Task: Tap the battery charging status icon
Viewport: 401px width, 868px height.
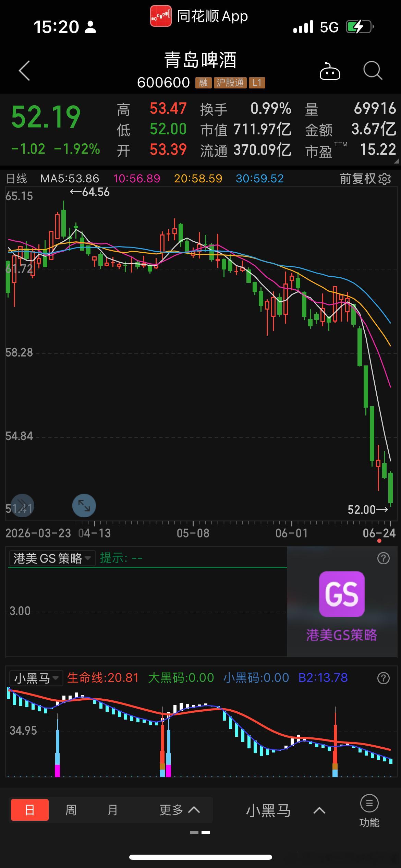Action: tap(360, 27)
